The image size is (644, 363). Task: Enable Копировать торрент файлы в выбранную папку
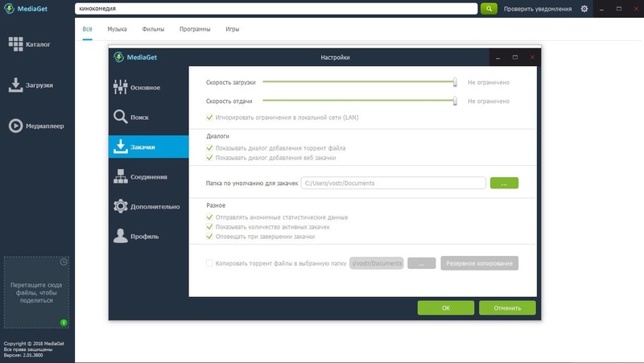(x=210, y=262)
